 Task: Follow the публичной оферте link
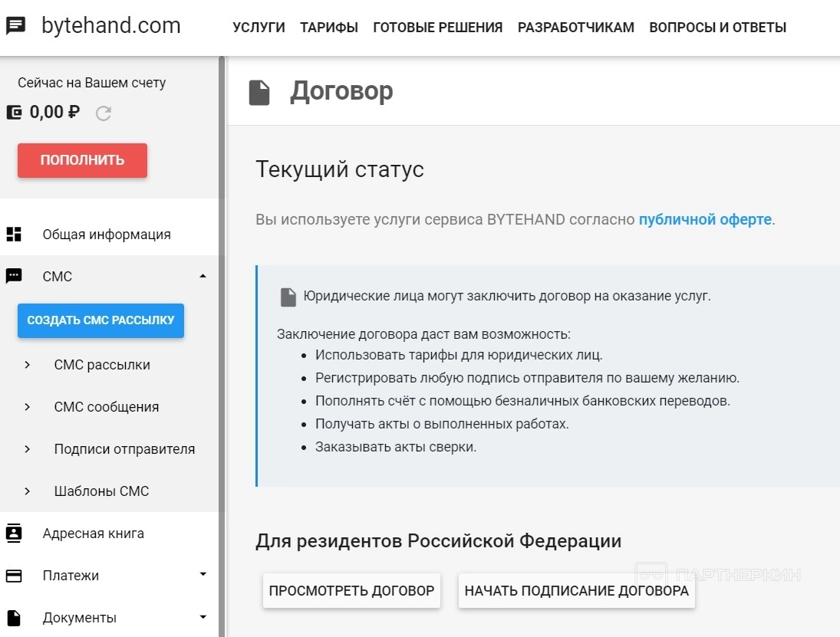[x=705, y=219]
